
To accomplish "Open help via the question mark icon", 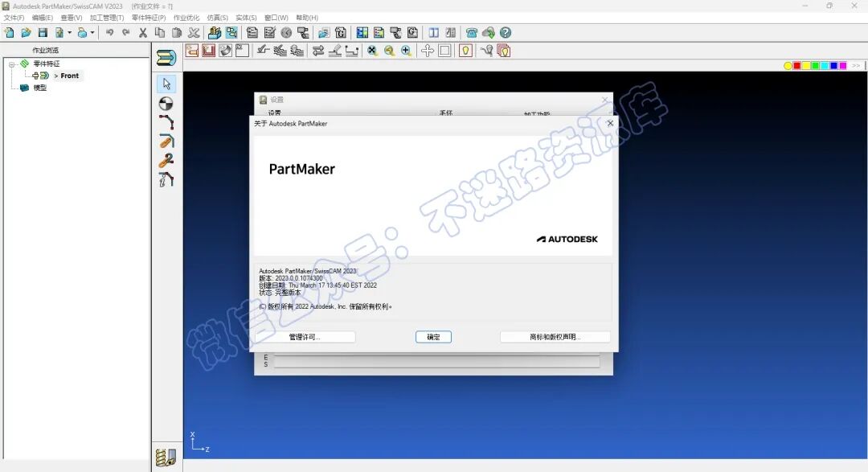I will pyautogui.click(x=506, y=33).
